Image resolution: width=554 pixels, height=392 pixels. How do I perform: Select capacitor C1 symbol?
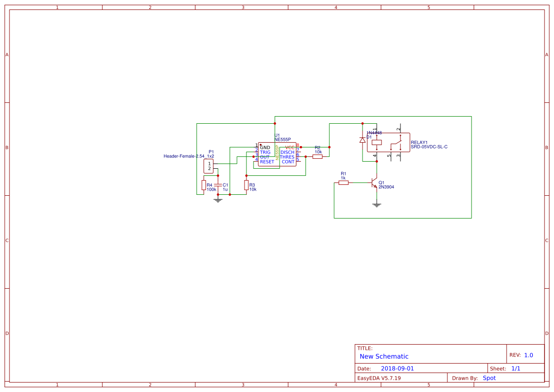[219, 186]
